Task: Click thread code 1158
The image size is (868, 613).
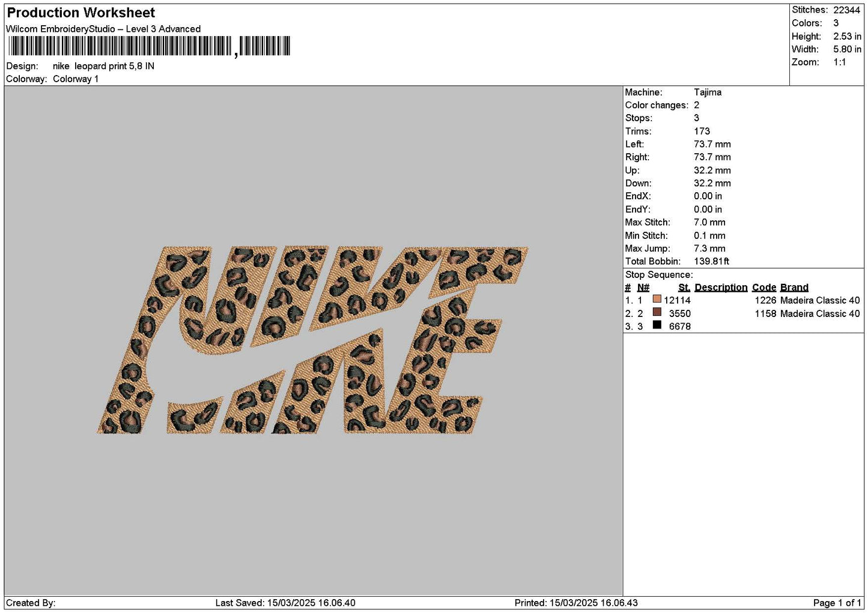Action: [765, 313]
